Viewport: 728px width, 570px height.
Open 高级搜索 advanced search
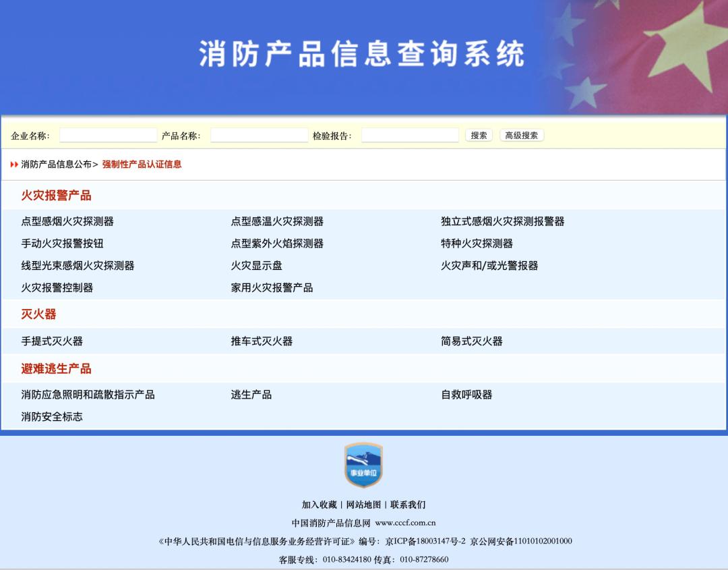click(x=520, y=135)
